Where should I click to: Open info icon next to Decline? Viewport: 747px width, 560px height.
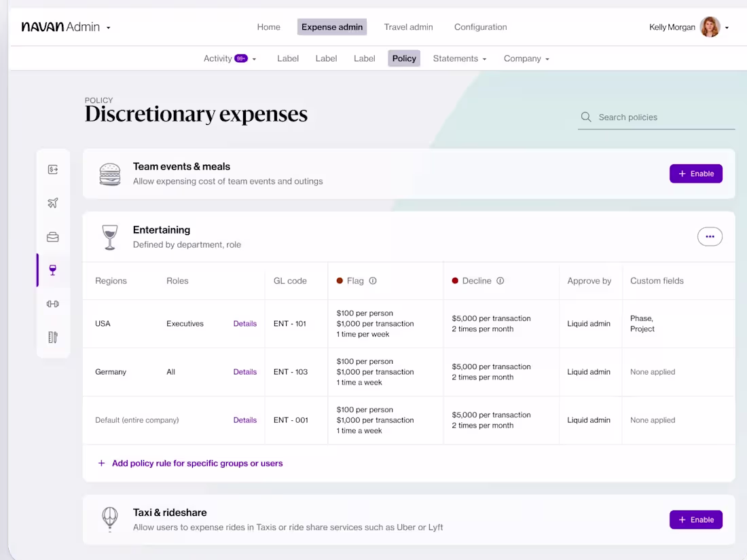click(500, 281)
